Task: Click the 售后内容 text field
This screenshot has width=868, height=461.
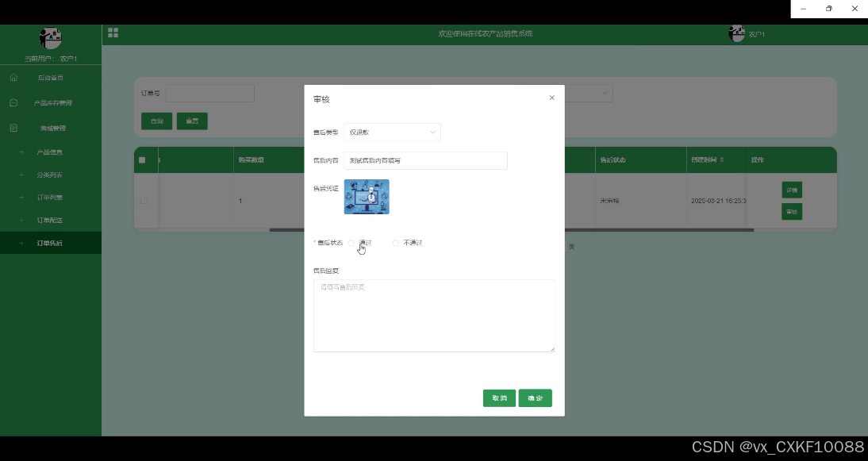Action: (x=425, y=160)
